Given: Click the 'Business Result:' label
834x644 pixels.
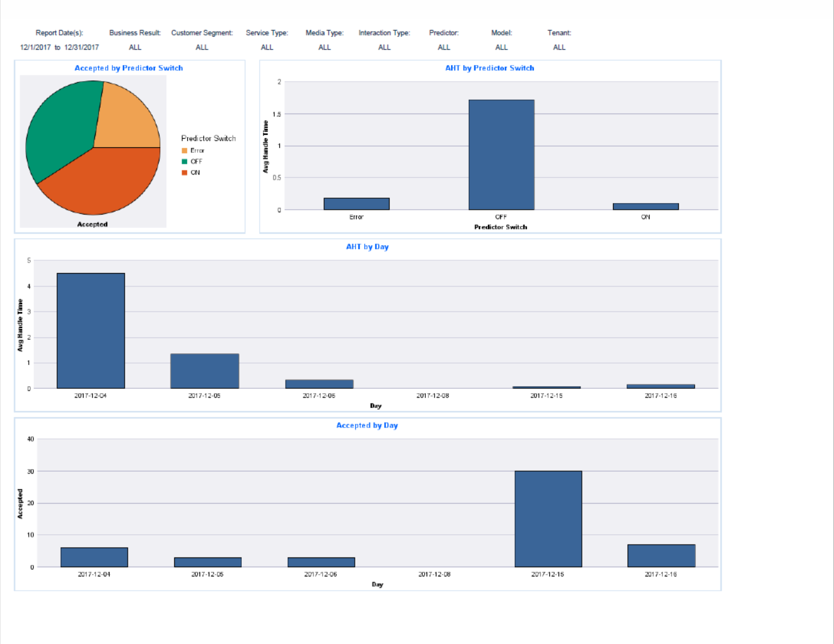Looking at the screenshot, I should click(135, 33).
